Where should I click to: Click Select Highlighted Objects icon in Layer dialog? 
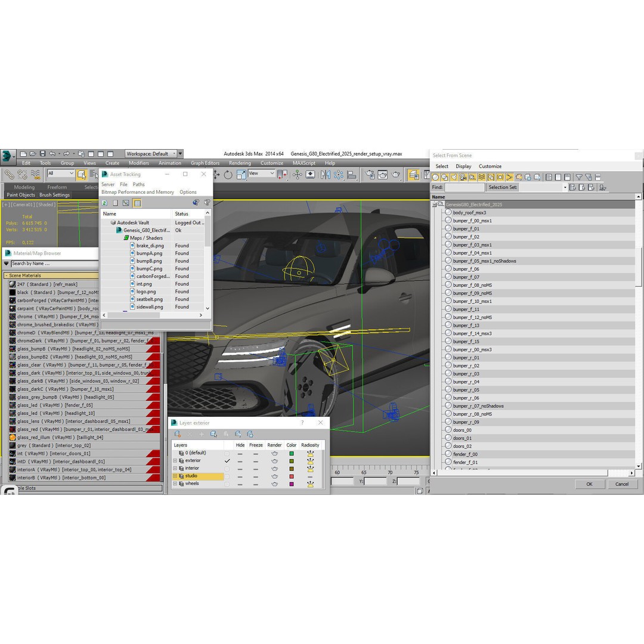pos(213,434)
